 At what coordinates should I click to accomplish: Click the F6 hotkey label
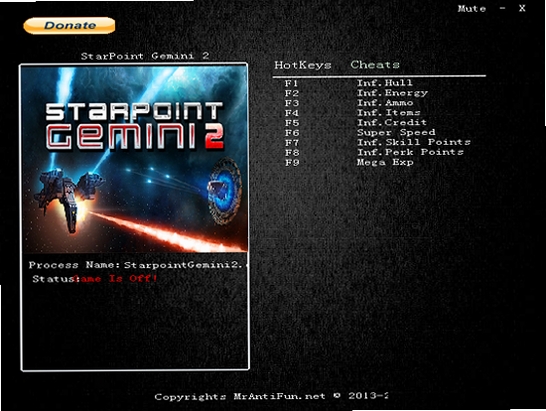point(292,133)
